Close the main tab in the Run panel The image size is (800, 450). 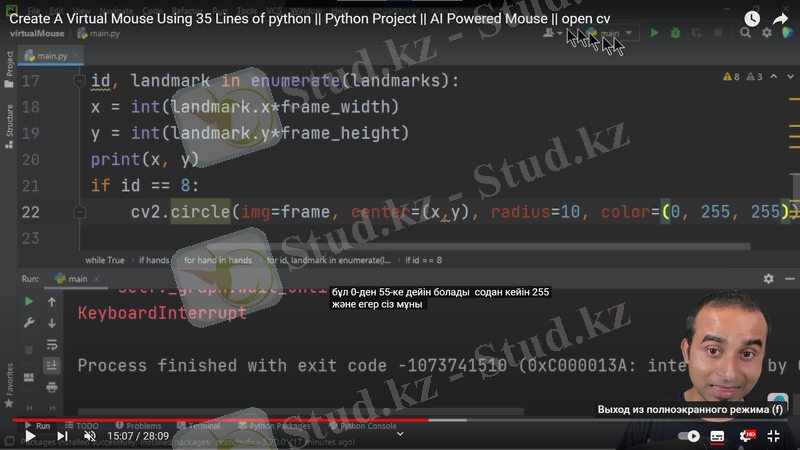pos(98,279)
